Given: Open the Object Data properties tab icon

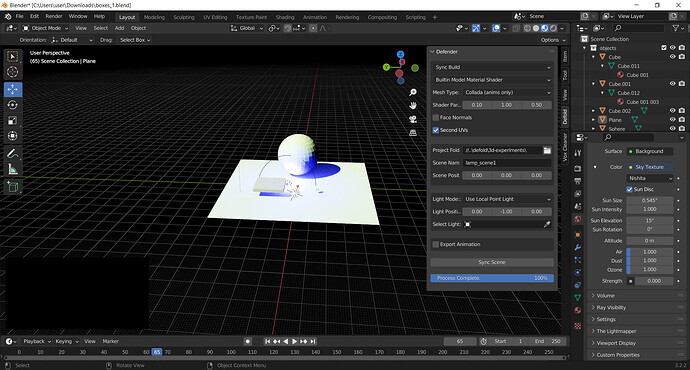Looking at the screenshot, I should tap(578, 297).
